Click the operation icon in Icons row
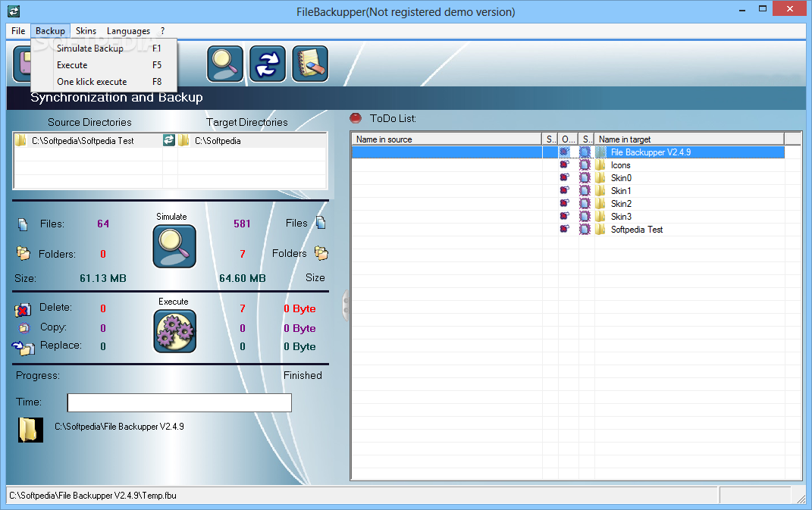Image resolution: width=812 pixels, height=510 pixels. coord(565,164)
